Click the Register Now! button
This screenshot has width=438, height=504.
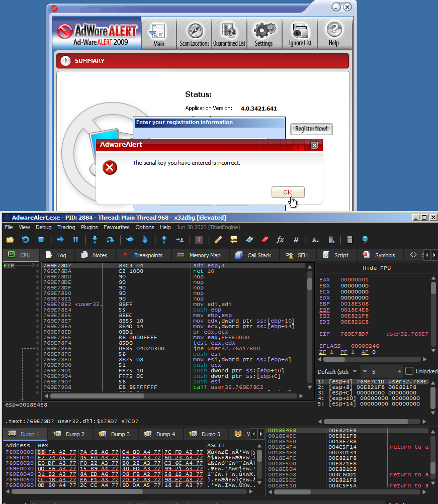click(311, 129)
